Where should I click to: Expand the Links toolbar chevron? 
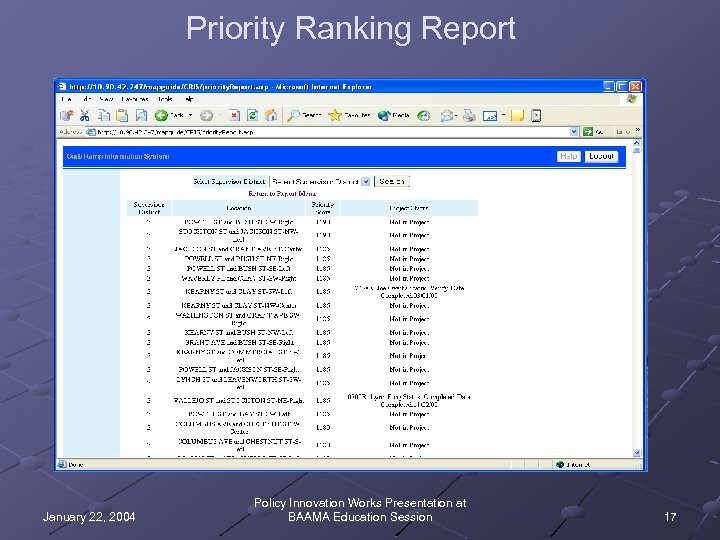coord(638,130)
